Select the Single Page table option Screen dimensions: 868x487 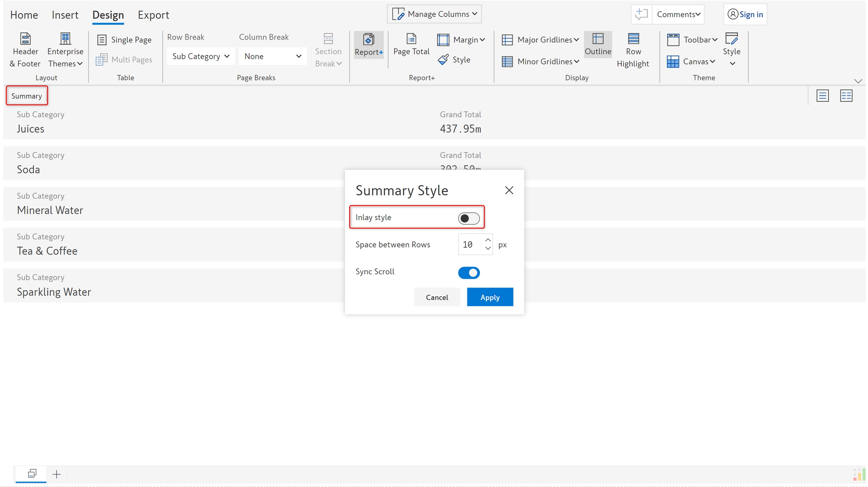pyautogui.click(x=124, y=40)
